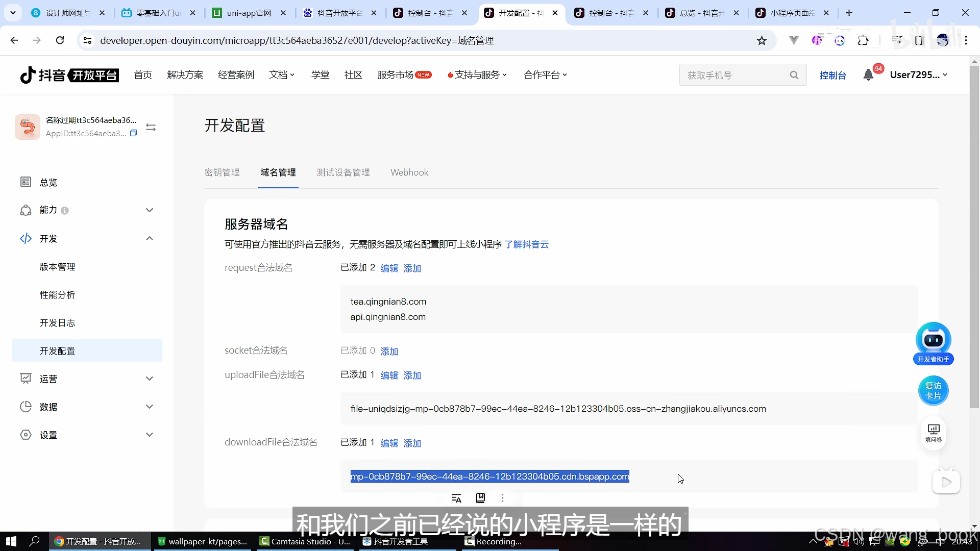
Task: Click the bookmark-save icon in selection popup
Action: click(480, 498)
